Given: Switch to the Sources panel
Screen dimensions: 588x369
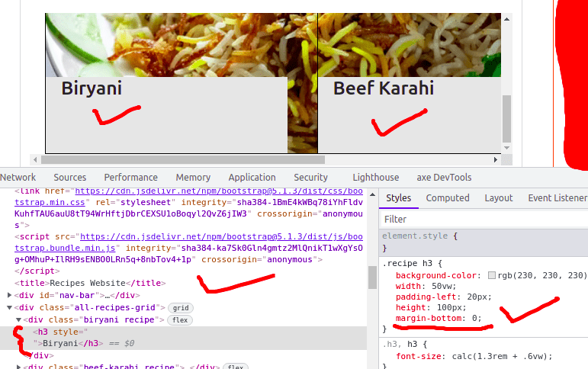Looking at the screenshot, I should tap(69, 177).
